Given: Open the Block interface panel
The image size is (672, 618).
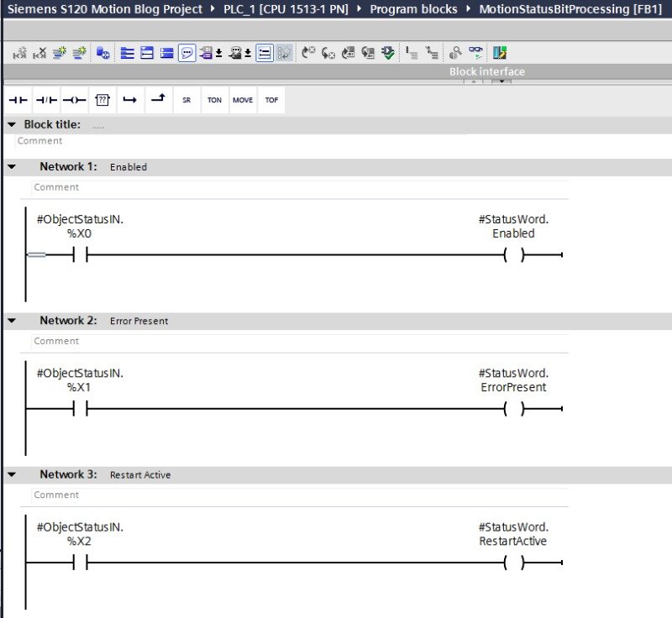Looking at the screenshot, I should 486,71.
